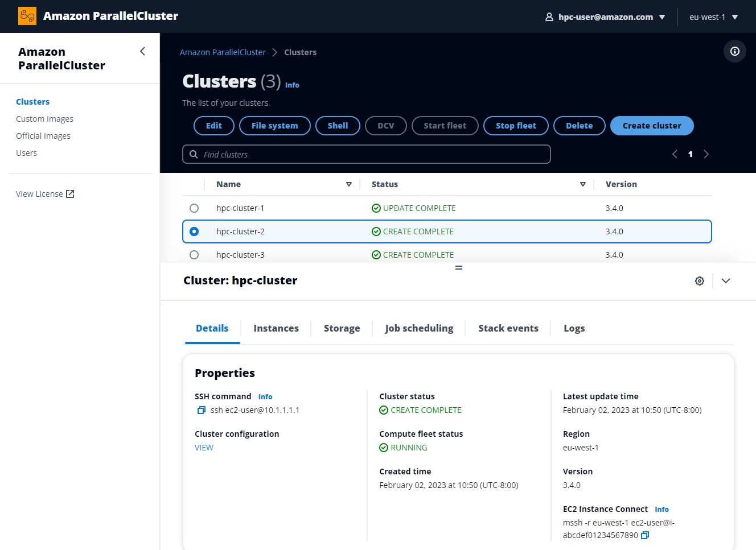The width and height of the screenshot is (756, 550).
Task: Collapse the cluster details split panel
Action: pos(725,281)
